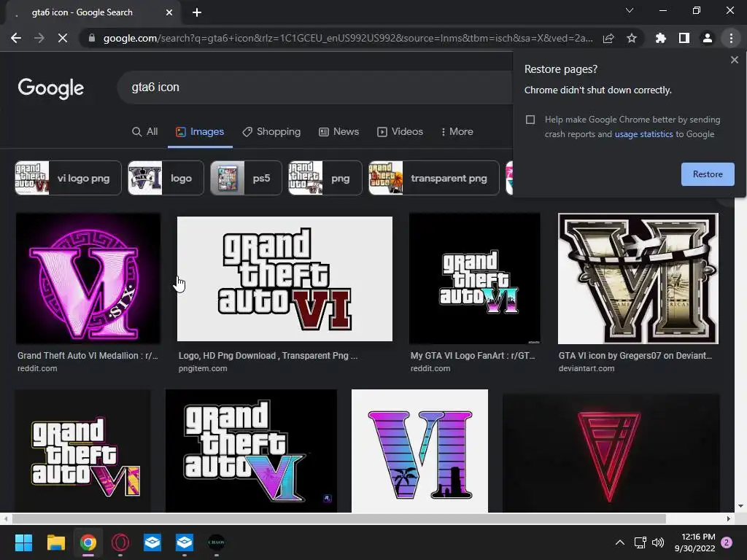Screen dimensions: 747x560
Task: Switch to the Videos tab
Action: pyautogui.click(x=400, y=132)
